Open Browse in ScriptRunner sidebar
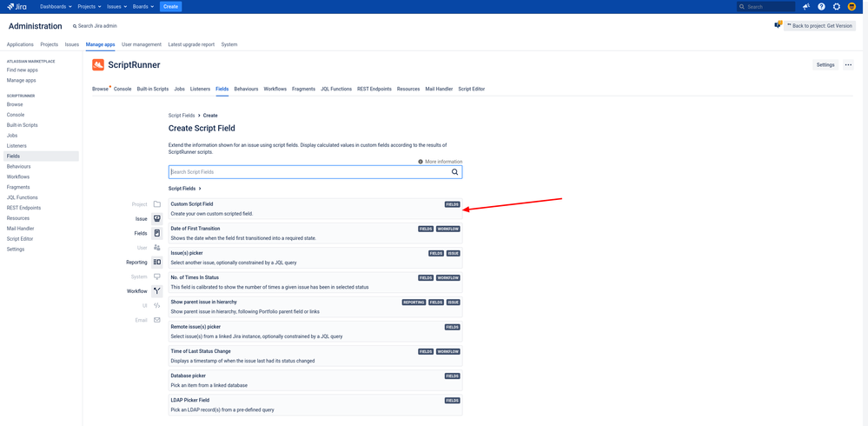868x426 pixels. coord(15,104)
